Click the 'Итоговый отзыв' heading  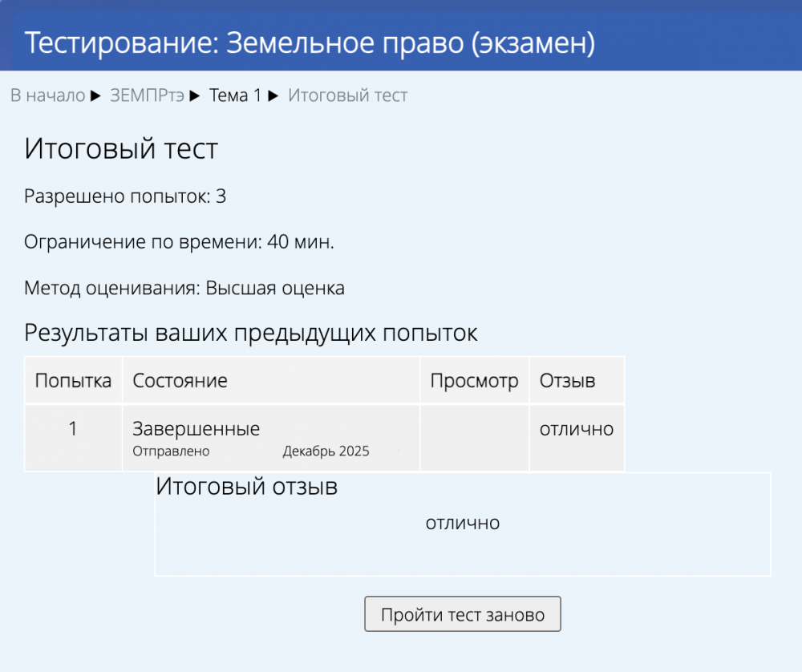pyautogui.click(x=246, y=487)
